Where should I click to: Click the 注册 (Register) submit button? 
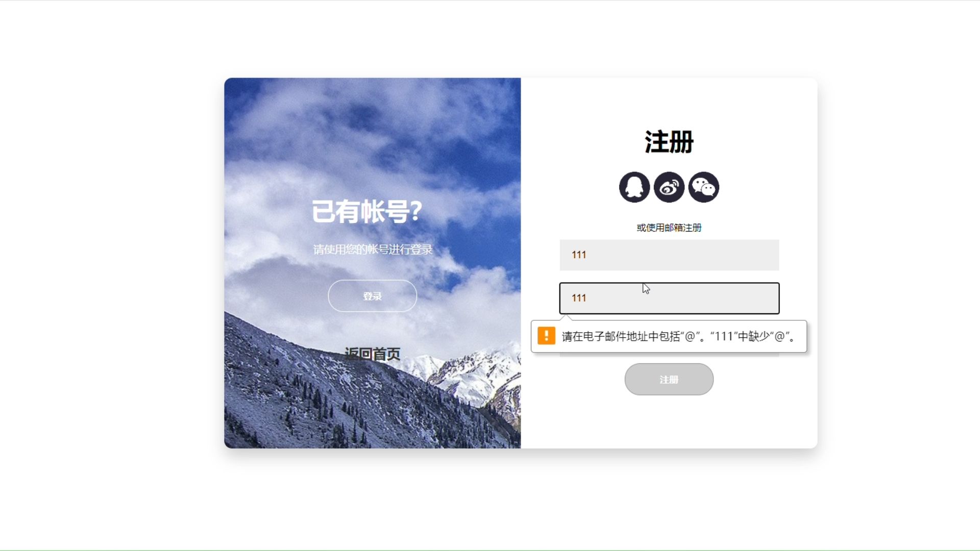(668, 379)
